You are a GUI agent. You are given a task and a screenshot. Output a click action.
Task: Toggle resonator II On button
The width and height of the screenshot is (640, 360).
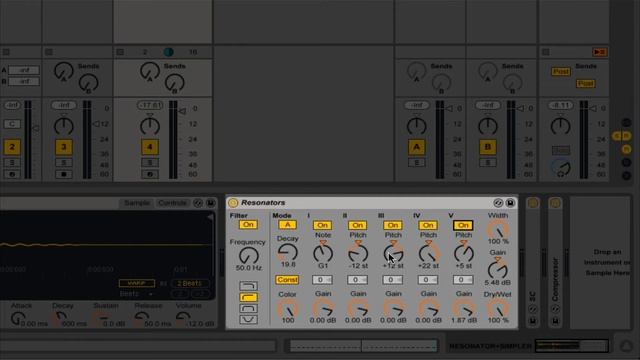pyautogui.click(x=357, y=225)
